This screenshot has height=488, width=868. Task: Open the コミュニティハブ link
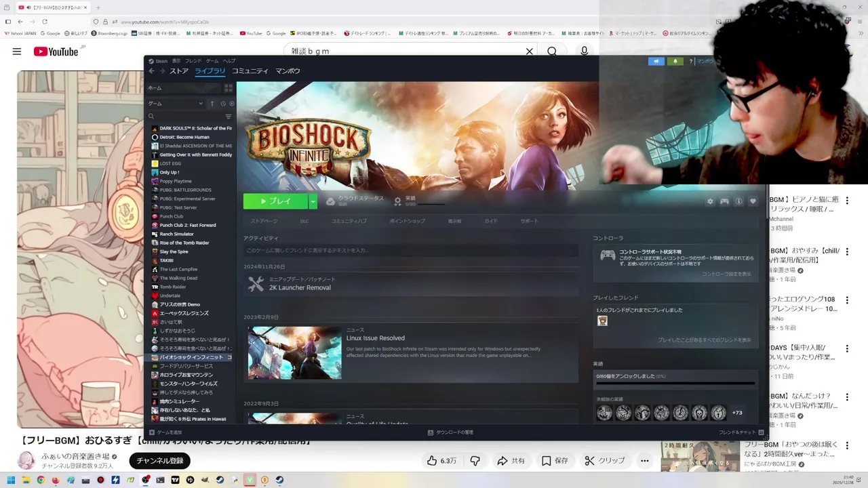tap(349, 221)
